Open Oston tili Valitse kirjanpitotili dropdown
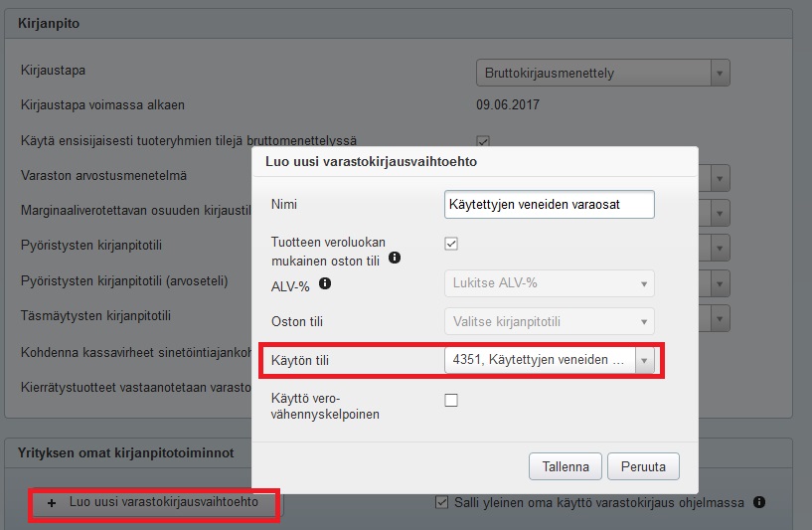This screenshot has width=812, height=530. [x=550, y=322]
